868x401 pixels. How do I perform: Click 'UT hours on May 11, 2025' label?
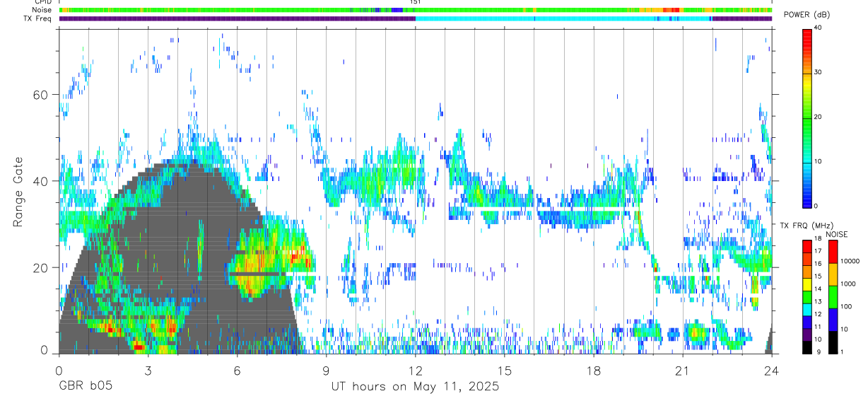[415, 387]
